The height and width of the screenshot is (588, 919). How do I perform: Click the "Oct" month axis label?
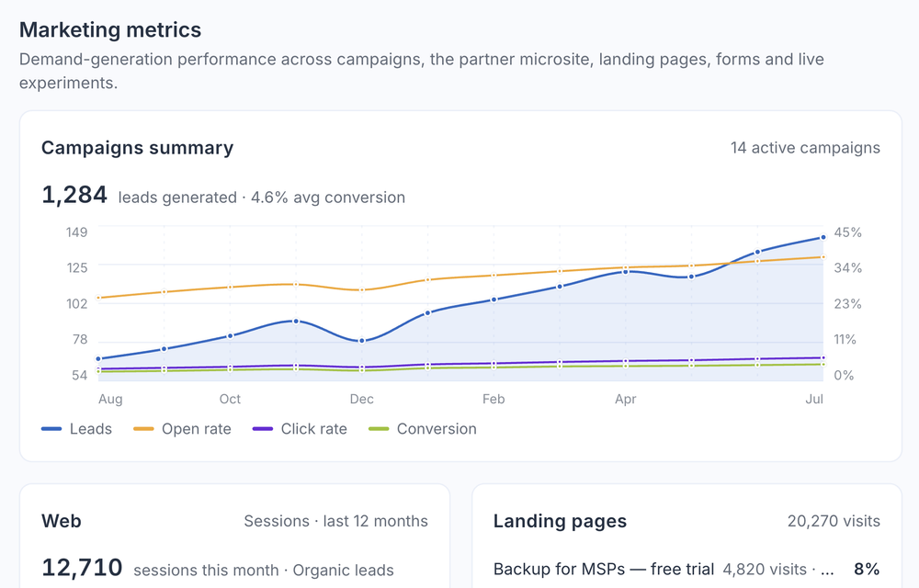pyautogui.click(x=230, y=399)
